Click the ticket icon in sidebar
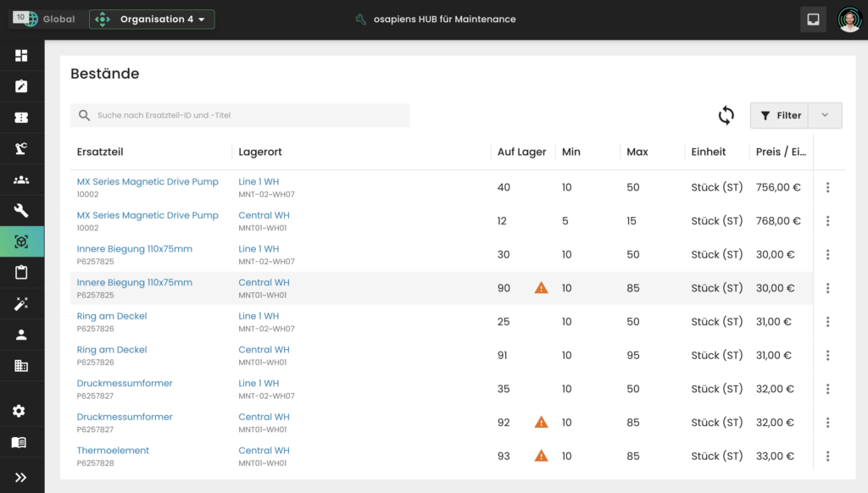This screenshot has width=868, height=493. [x=21, y=118]
